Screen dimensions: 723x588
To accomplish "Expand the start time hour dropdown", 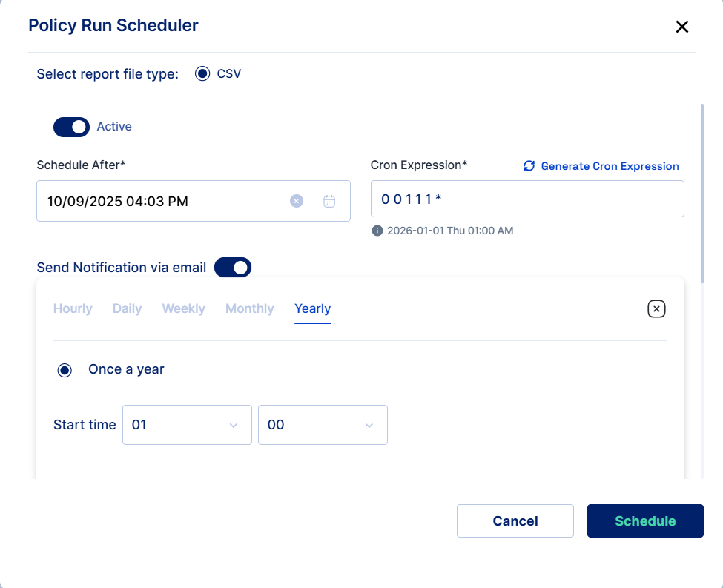I will click(x=187, y=425).
